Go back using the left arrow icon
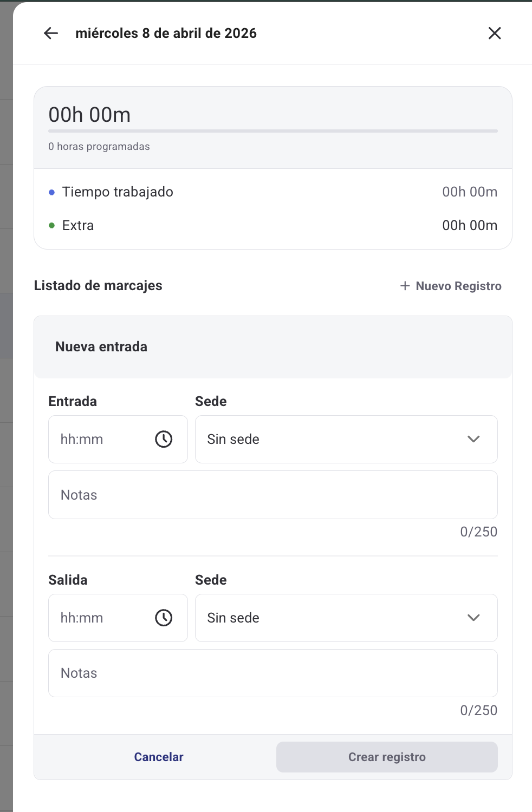The height and width of the screenshot is (812, 532). point(51,34)
